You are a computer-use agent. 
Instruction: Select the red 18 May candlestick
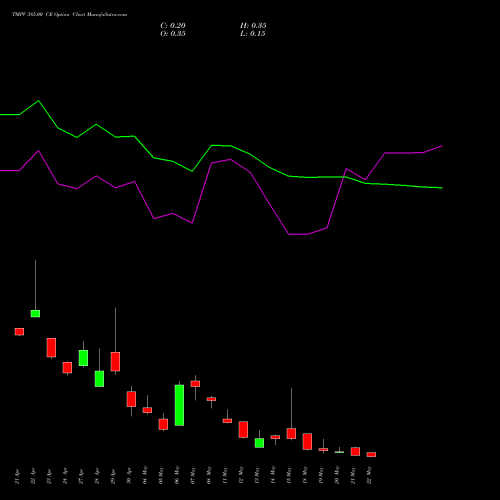307,441
